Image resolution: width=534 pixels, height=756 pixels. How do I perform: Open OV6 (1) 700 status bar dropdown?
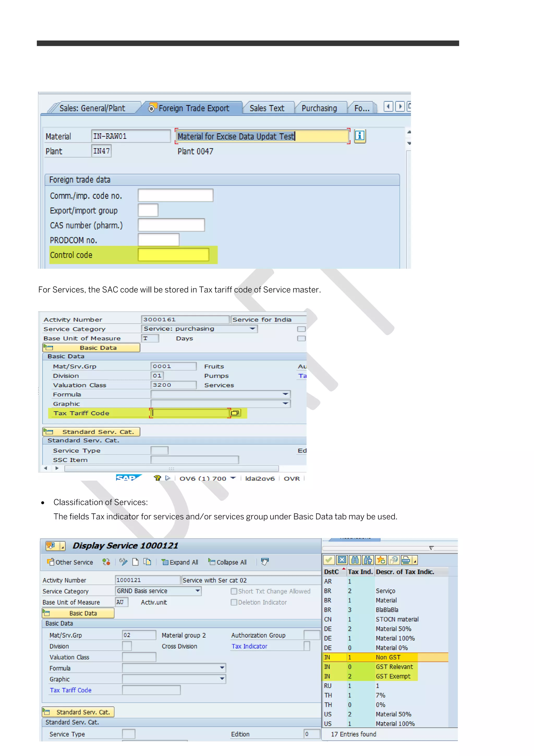click(x=233, y=478)
